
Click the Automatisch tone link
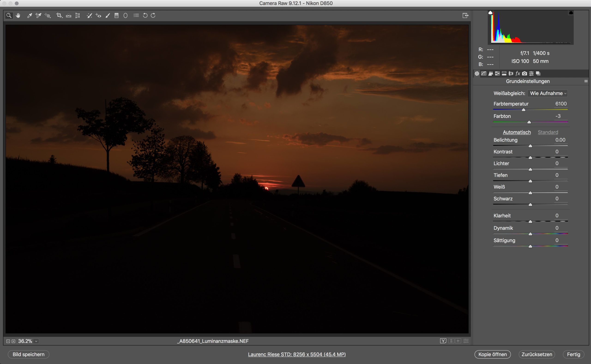tap(517, 132)
